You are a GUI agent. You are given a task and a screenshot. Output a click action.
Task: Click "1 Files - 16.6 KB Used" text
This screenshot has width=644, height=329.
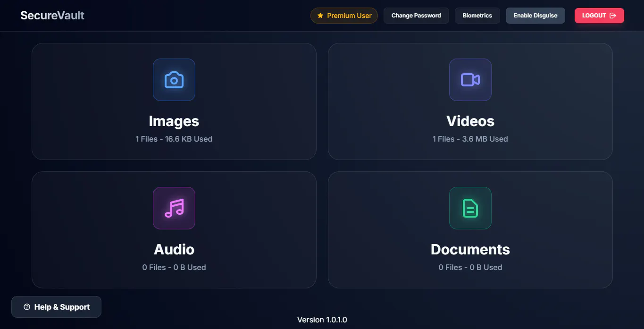(174, 139)
